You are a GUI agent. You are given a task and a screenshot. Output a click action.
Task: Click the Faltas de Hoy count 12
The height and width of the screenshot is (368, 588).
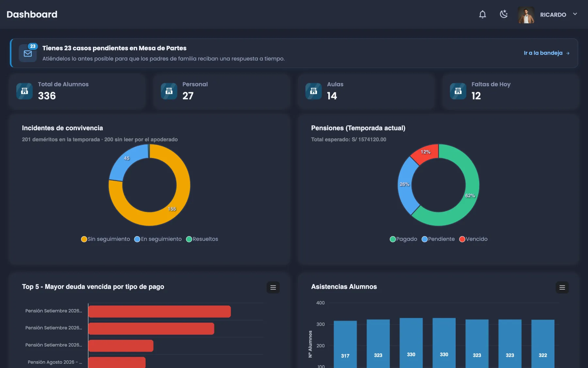[476, 96]
